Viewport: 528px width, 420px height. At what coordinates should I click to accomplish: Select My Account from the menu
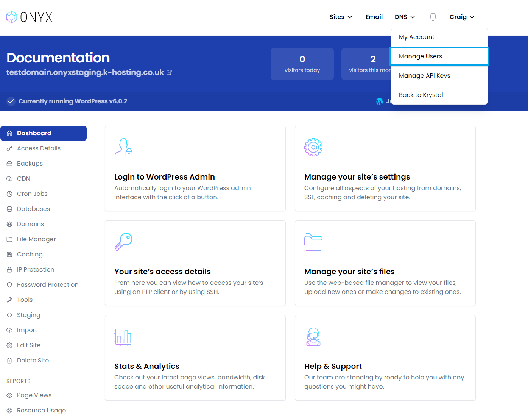point(439,37)
